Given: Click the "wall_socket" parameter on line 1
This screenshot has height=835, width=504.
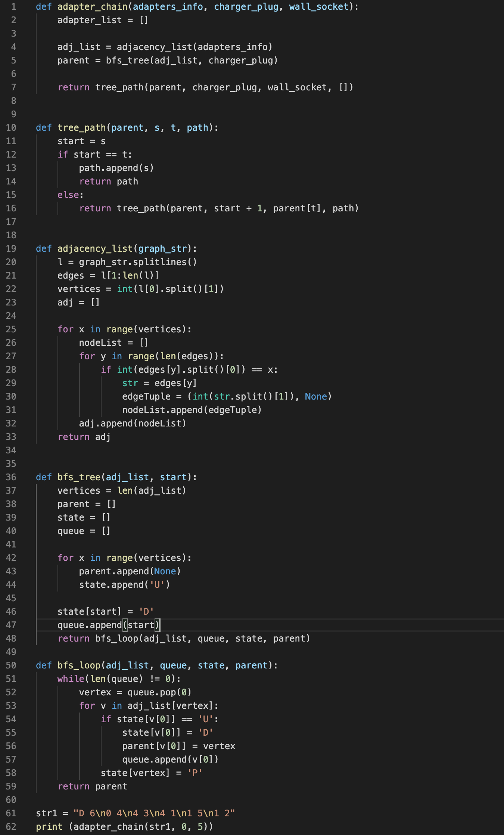Looking at the screenshot, I should click(319, 7).
